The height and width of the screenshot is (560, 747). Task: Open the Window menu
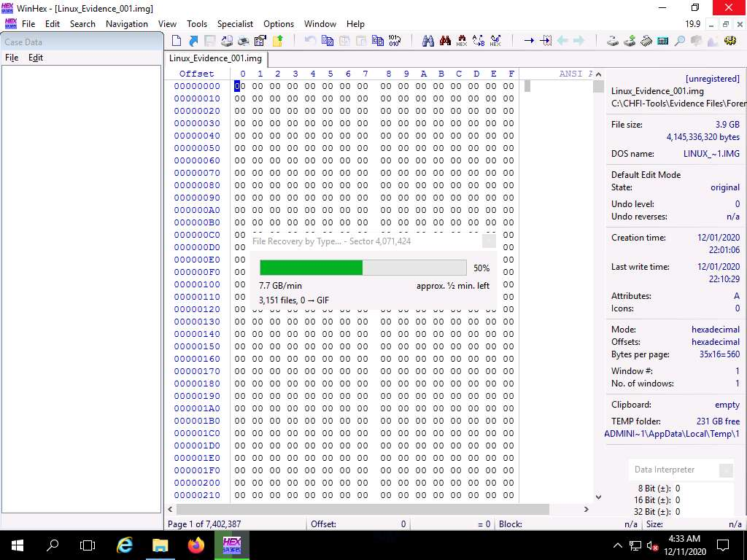320,24
